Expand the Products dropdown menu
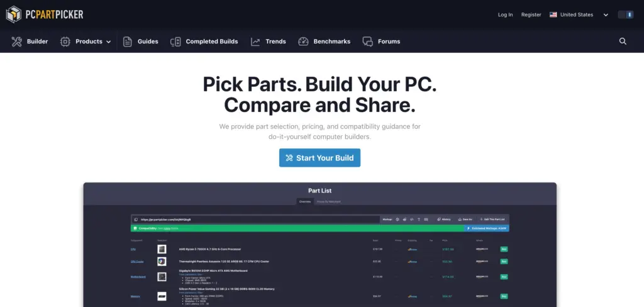The height and width of the screenshot is (307, 644). tap(86, 42)
